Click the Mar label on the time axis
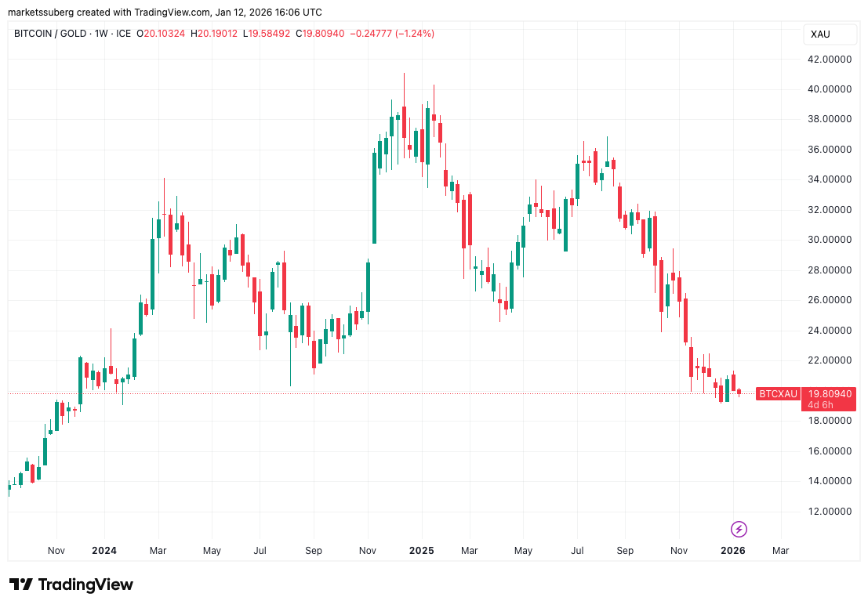 pyautogui.click(x=781, y=551)
